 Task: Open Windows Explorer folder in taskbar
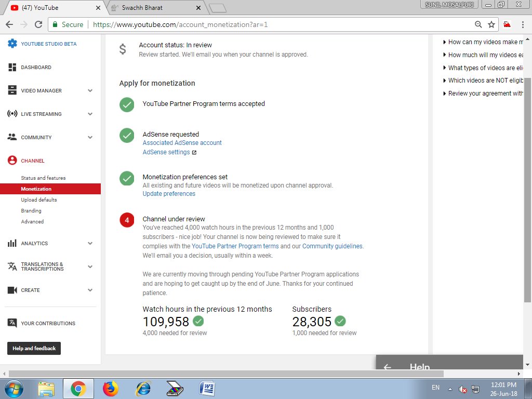pyautogui.click(x=46, y=389)
